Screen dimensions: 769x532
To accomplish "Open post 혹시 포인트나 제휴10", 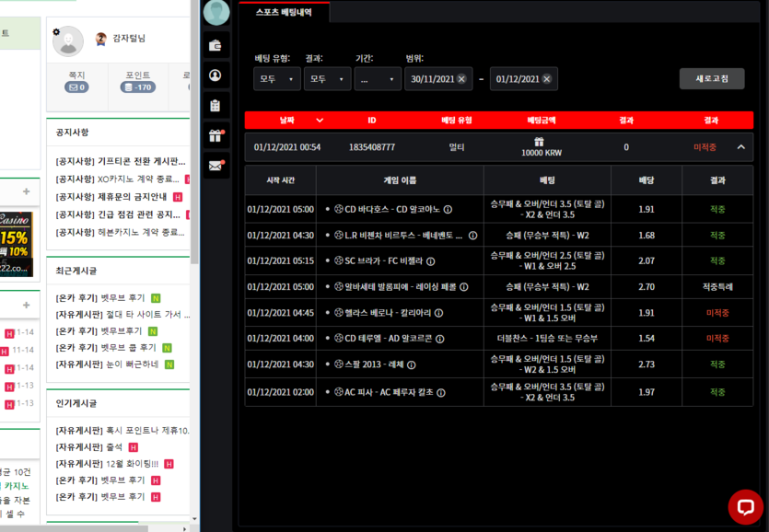I will [x=122, y=431].
